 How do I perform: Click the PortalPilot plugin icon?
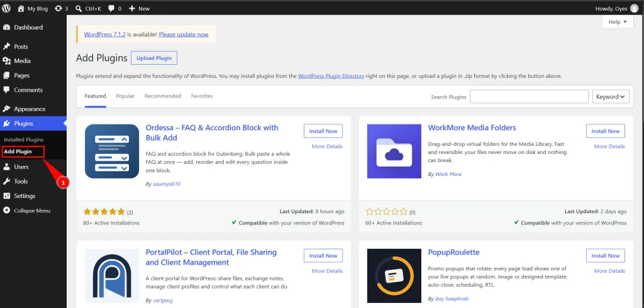coord(112,275)
